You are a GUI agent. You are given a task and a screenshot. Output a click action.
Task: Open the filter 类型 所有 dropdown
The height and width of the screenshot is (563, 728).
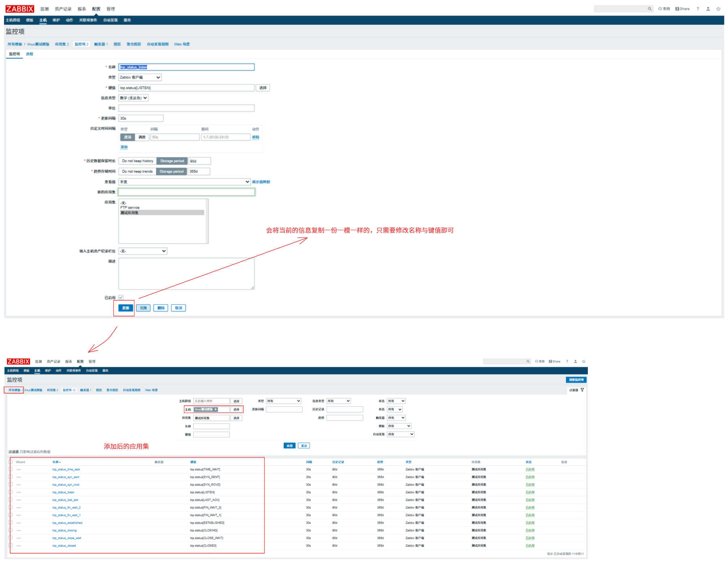[x=284, y=401]
